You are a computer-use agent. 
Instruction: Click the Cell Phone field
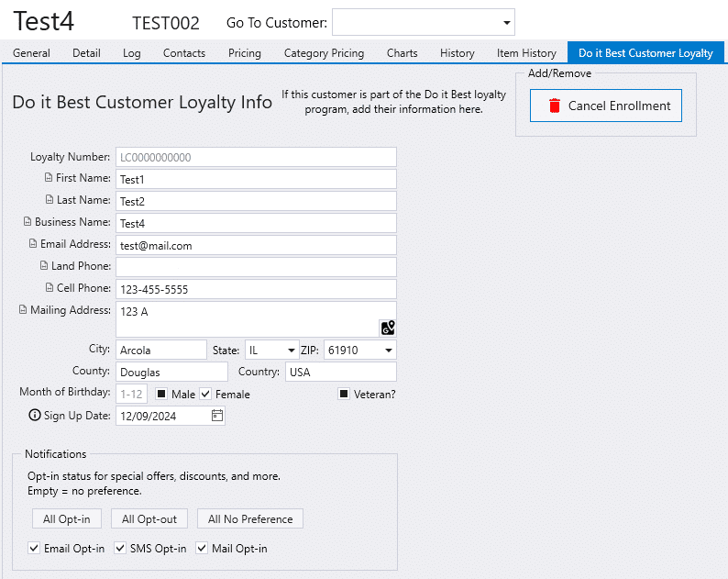[257, 289]
